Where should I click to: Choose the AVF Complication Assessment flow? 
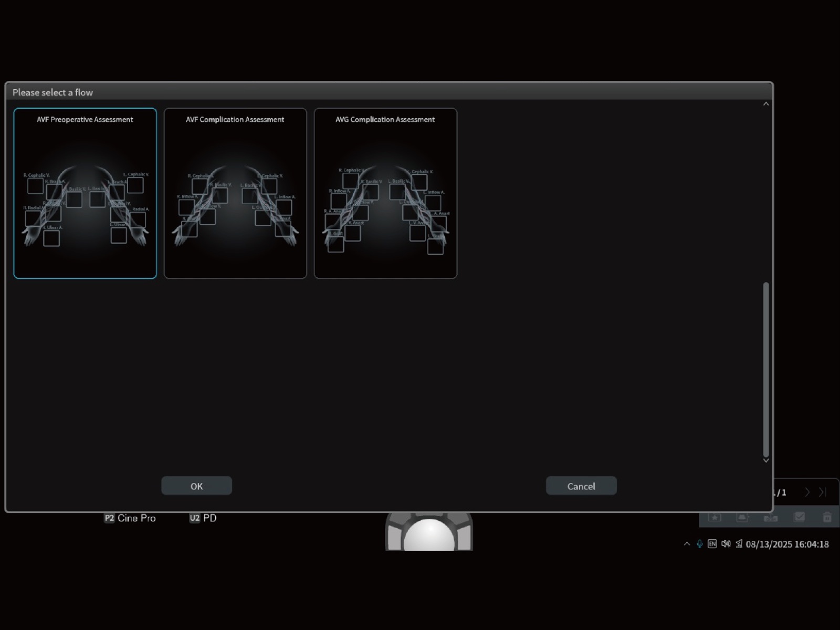[235, 193]
